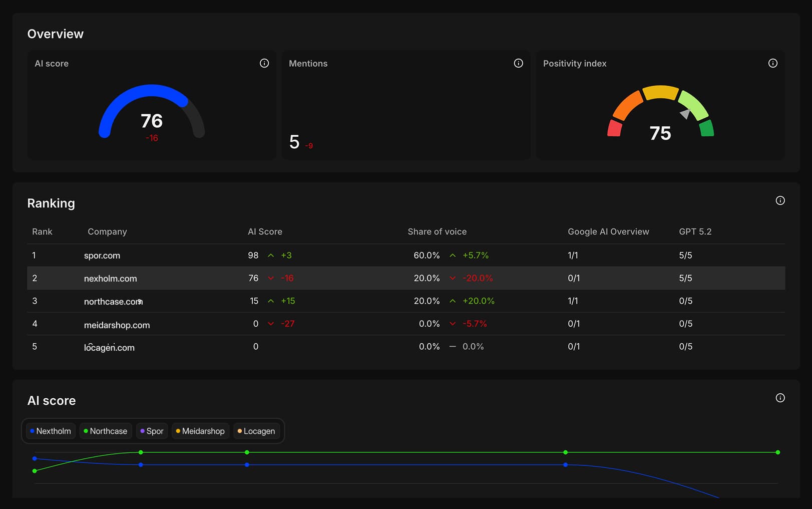Open the AI score chart info icon
This screenshot has width=812, height=509.
pos(780,398)
